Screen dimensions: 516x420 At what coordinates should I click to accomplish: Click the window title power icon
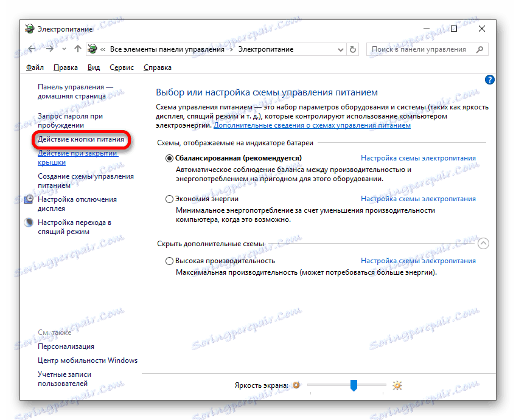click(x=30, y=29)
